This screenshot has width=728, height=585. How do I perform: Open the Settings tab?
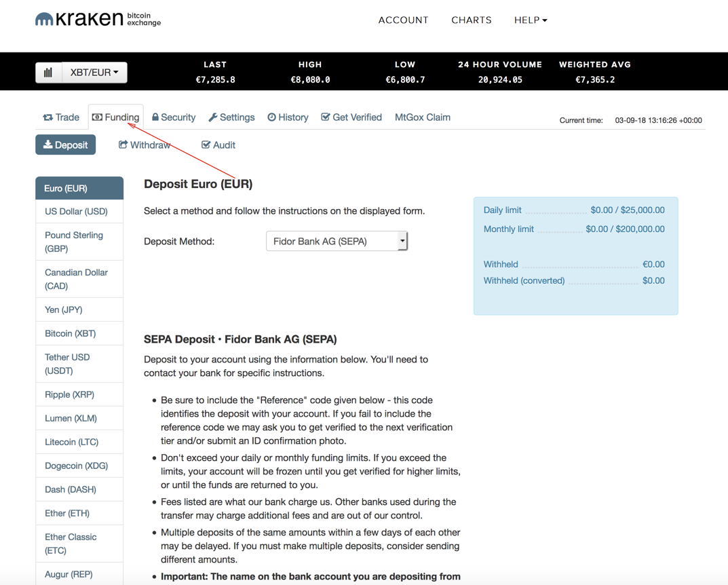[x=231, y=117]
